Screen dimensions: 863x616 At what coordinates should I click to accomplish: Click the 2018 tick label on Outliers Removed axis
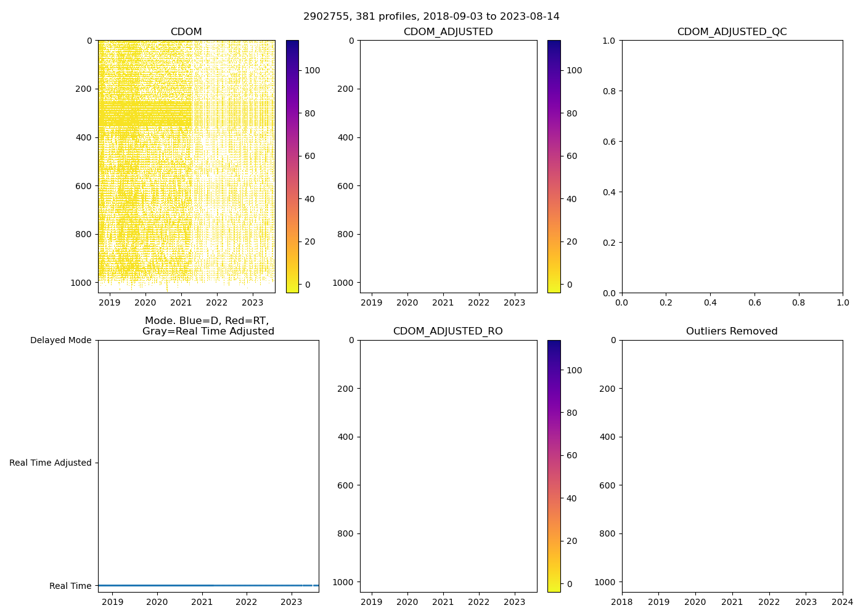[x=622, y=602]
